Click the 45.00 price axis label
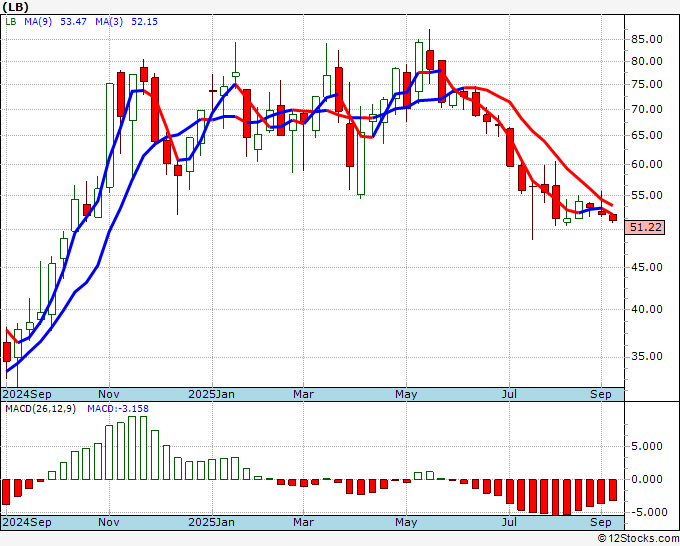 click(x=647, y=268)
